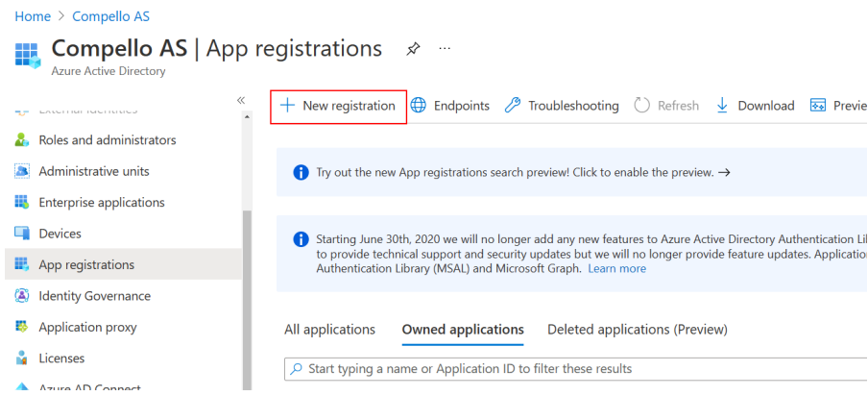Open the more options ellipsis menu
Viewport: 868px width, 396px height.
pyautogui.click(x=445, y=49)
